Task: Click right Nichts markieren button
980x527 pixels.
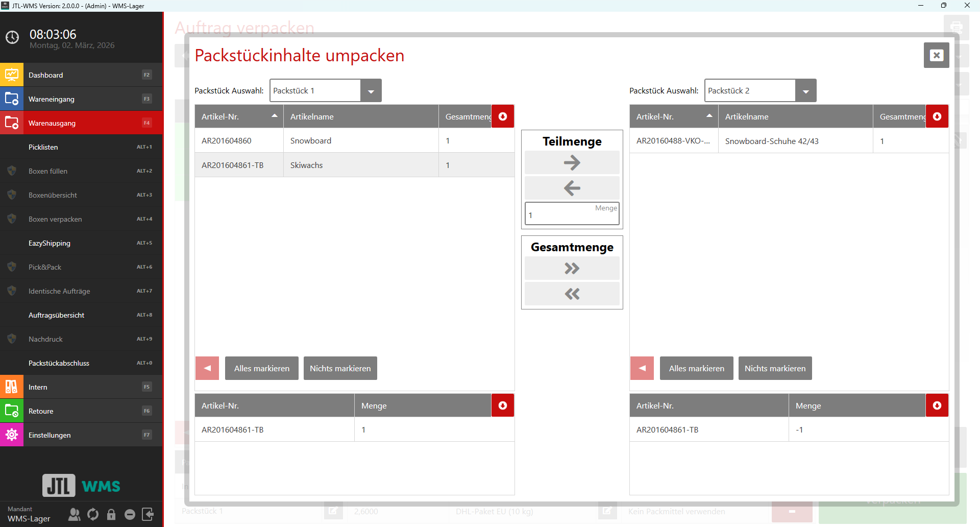Action: click(774, 368)
